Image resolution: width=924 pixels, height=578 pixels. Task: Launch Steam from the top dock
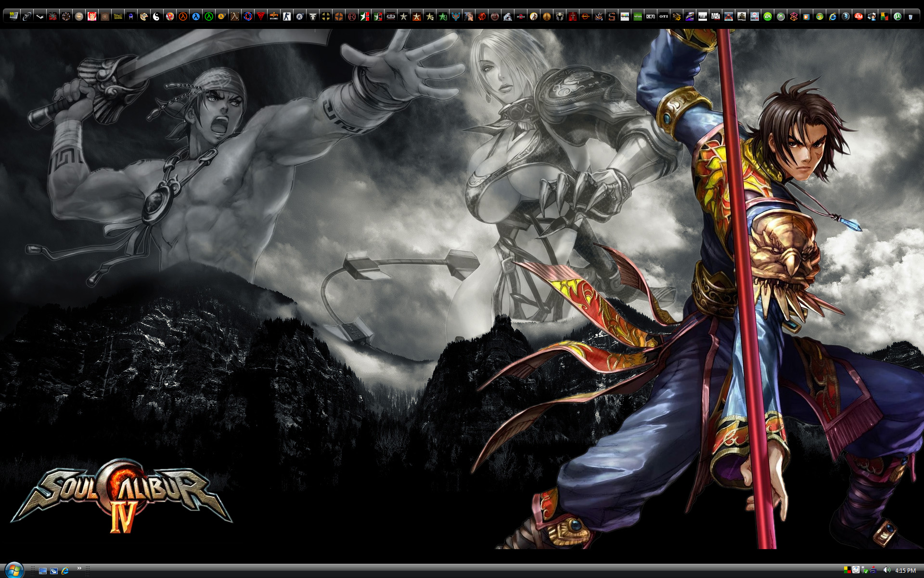[x=39, y=16]
